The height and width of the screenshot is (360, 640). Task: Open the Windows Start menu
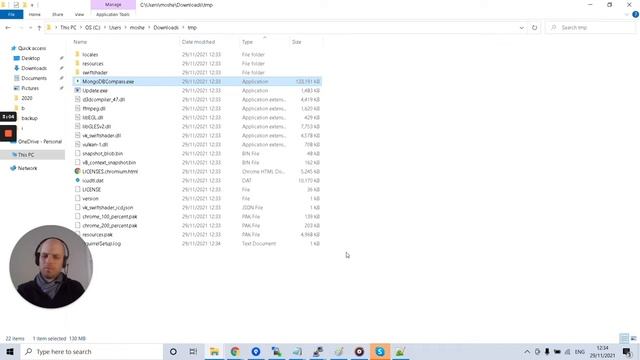10,351
